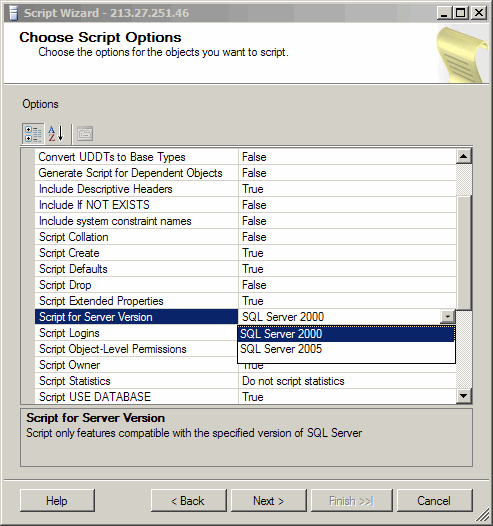Sort options alphabetically

click(56, 134)
